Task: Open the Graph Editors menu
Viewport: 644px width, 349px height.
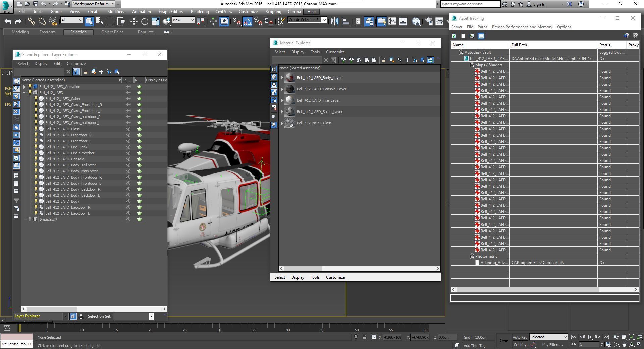Action: 171,12
